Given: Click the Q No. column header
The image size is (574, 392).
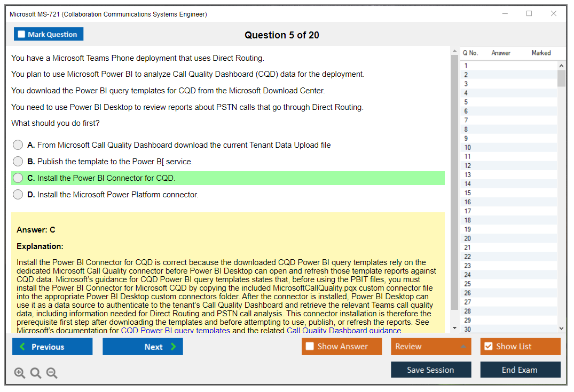Looking at the screenshot, I should (470, 53).
